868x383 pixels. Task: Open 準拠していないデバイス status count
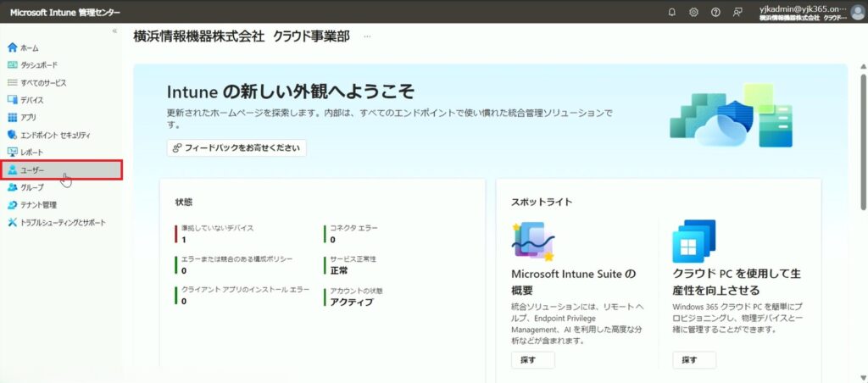[214, 234]
